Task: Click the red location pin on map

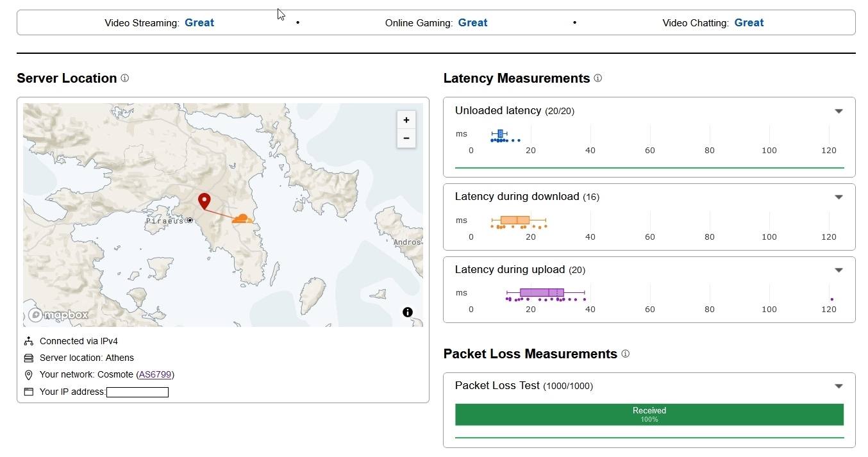Action: tap(204, 201)
